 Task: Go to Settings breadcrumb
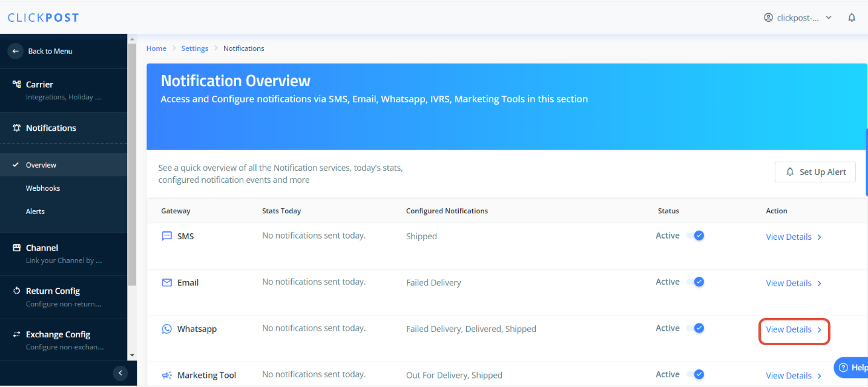point(195,48)
